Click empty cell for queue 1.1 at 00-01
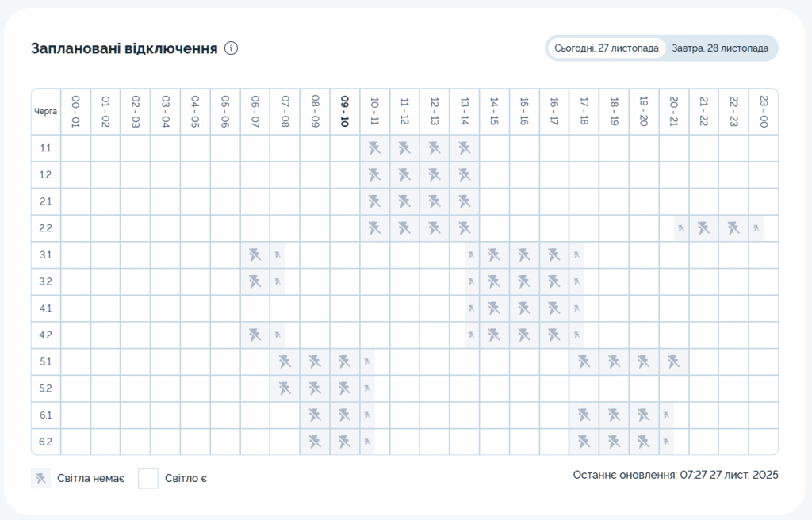 click(x=76, y=148)
